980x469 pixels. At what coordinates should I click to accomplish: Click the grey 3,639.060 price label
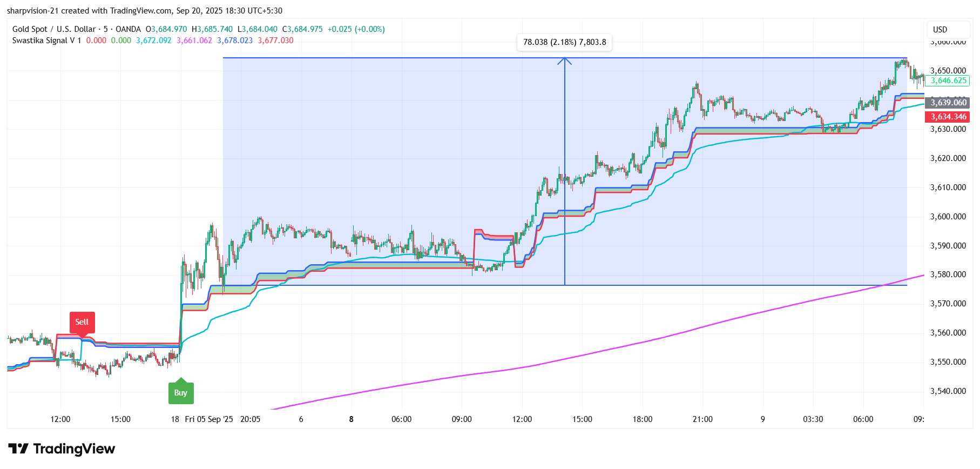948,103
